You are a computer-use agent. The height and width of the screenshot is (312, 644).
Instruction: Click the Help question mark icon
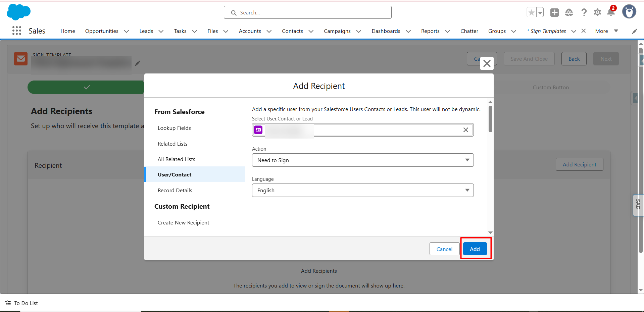(x=584, y=12)
